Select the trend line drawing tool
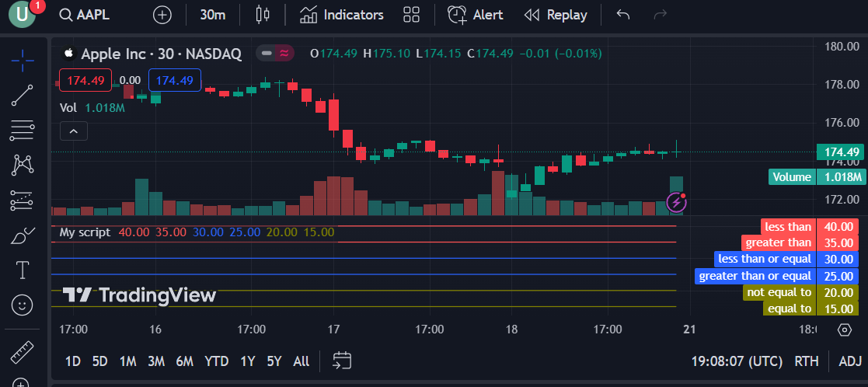This screenshot has height=387, width=868. pyautogui.click(x=22, y=96)
